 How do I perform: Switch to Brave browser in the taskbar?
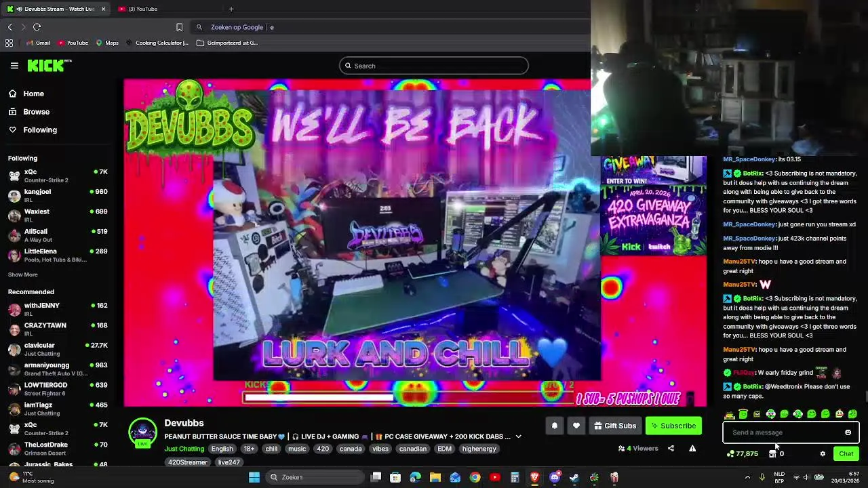pyautogui.click(x=534, y=477)
